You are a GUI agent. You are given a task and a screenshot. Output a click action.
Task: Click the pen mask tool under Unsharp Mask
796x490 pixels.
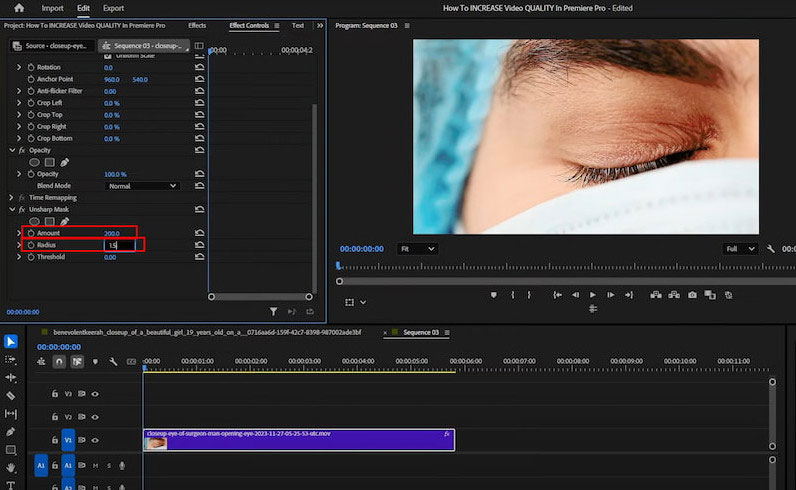point(65,221)
